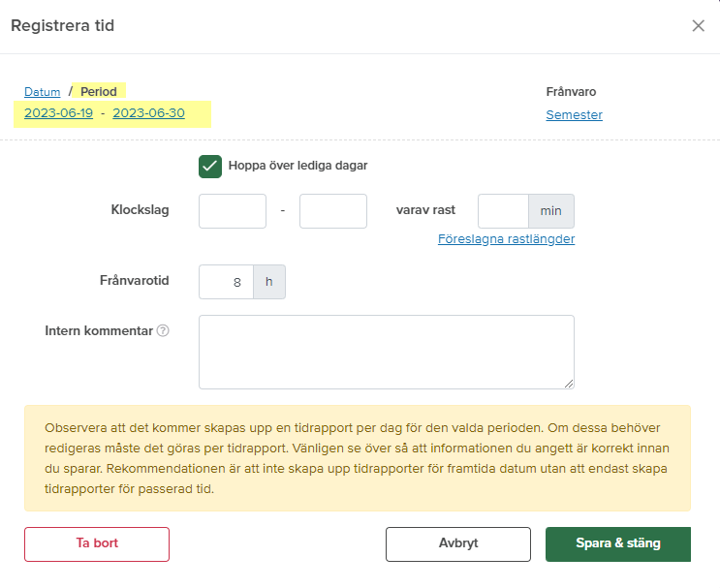Image resolution: width=720 pixels, height=588 pixels.
Task: Toggle Hoppa över lediga dagar checkbox
Action: click(x=210, y=166)
